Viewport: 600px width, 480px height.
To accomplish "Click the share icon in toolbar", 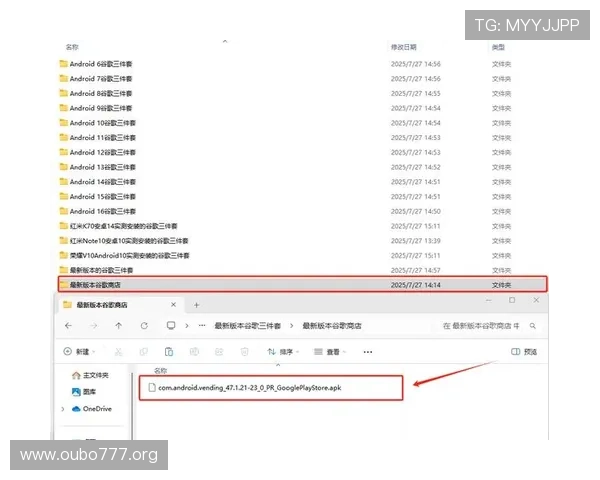I will pos(219,352).
